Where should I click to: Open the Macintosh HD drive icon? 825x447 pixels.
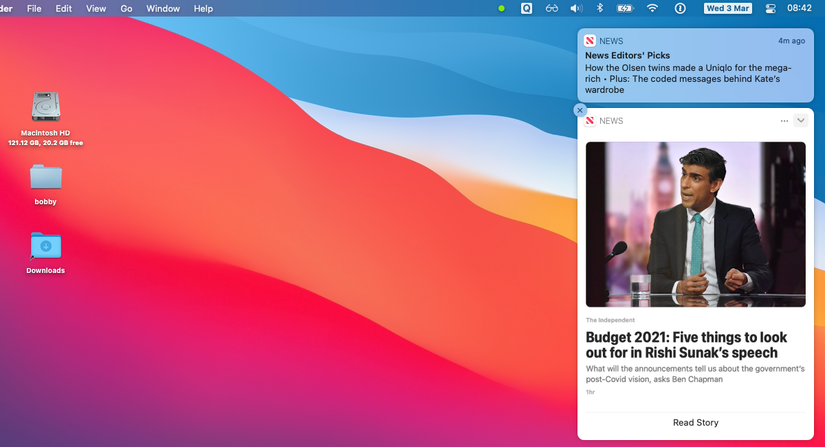(x=46, y=107)
